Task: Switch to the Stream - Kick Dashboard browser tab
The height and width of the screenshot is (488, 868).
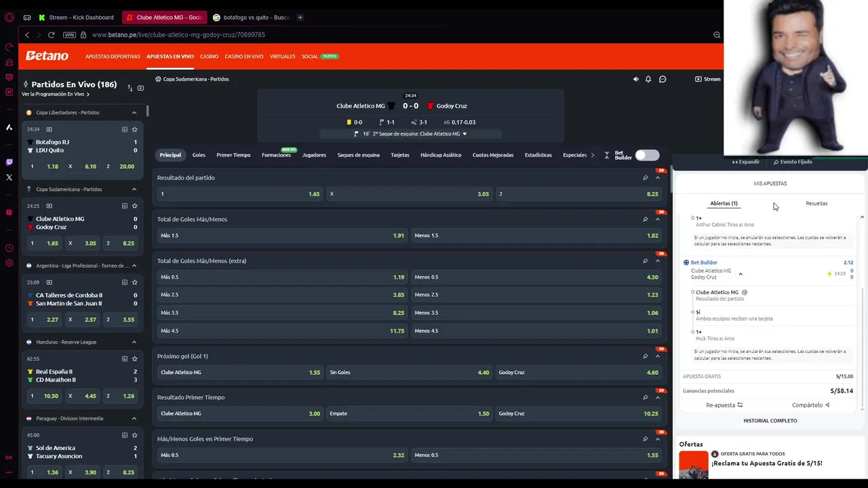Action: click(77, 17)
